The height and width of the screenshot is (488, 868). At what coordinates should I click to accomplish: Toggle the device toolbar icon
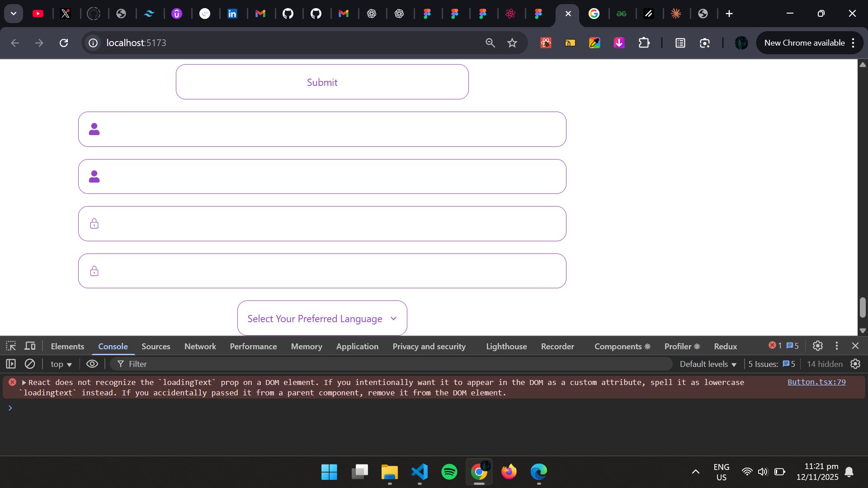[30, 346]
